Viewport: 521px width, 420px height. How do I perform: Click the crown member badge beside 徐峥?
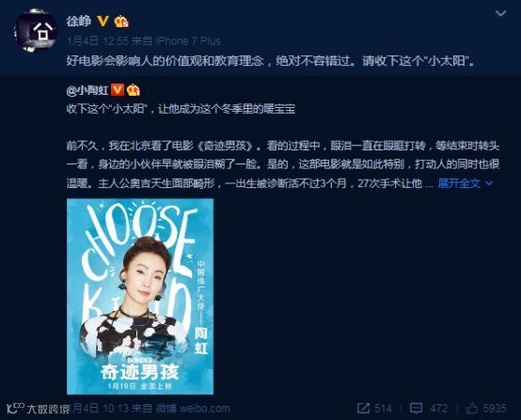coord(121,22)
